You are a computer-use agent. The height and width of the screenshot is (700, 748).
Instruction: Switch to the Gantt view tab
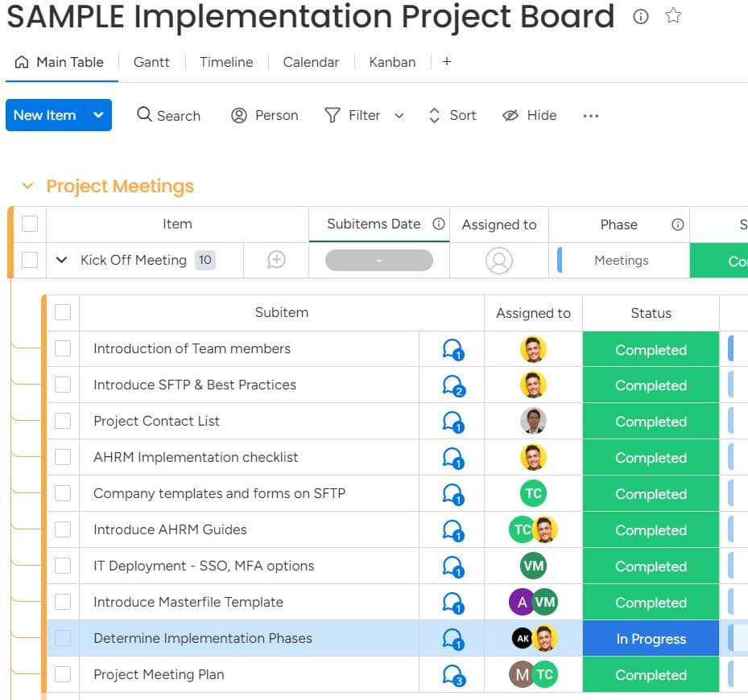tap(151, 62)
